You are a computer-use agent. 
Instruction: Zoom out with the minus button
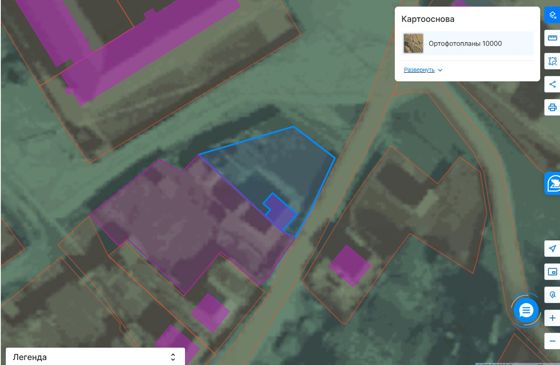coord(552,341)
